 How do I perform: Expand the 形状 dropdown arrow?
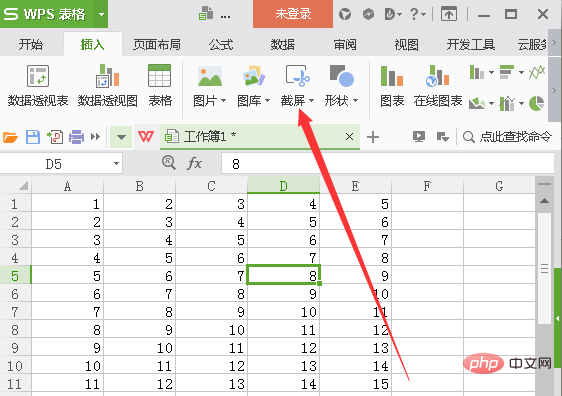[x=356, y=101]
